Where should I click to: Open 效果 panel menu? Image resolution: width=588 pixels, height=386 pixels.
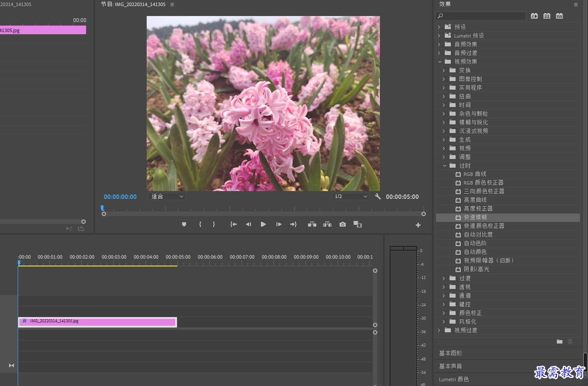(x=576, y=4)
